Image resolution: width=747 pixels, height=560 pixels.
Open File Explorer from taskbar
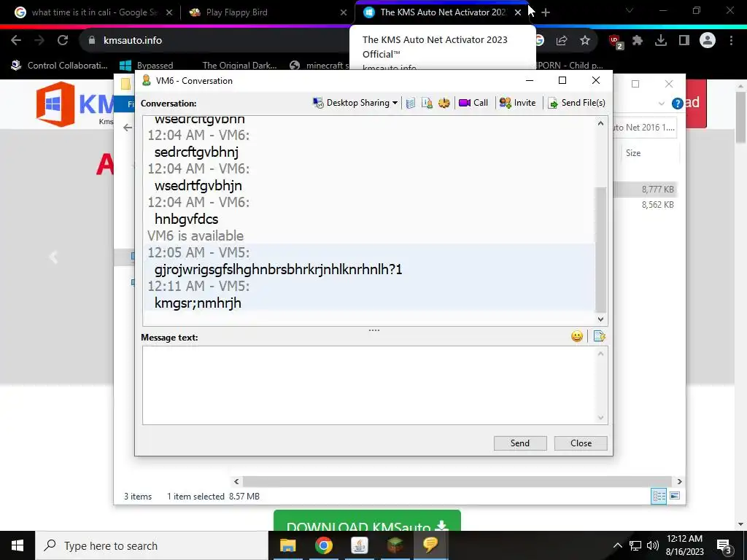(287, 545)
